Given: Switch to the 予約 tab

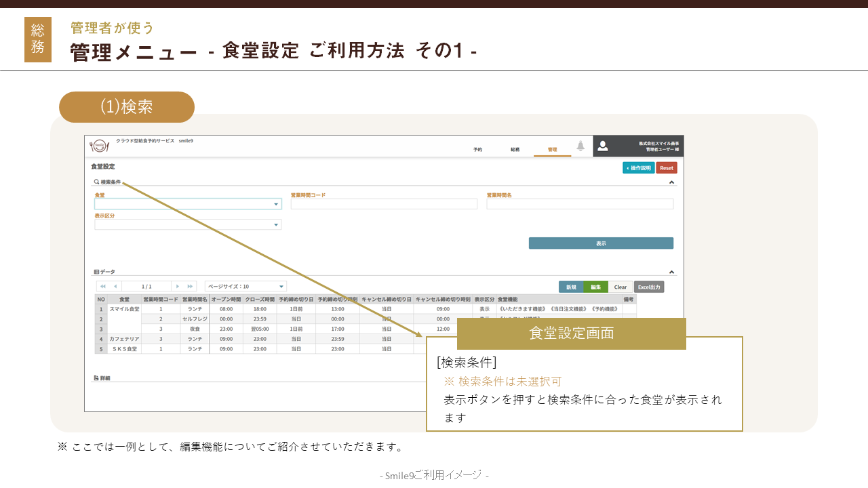Looking at the screenshot, I should [478, 149].
